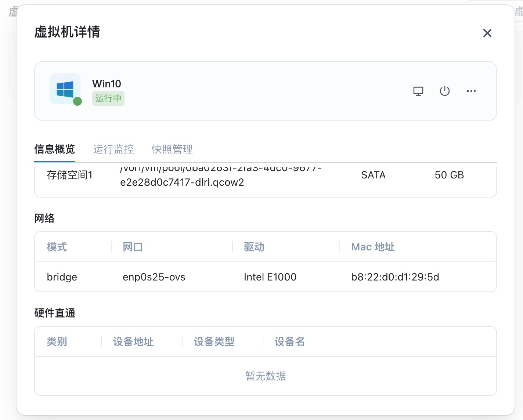The width and height of the screenshot is (523, 420).
Task: Select the MAC address b8:22:d0:d1:29:5d
Action: [x=395, y=277]
